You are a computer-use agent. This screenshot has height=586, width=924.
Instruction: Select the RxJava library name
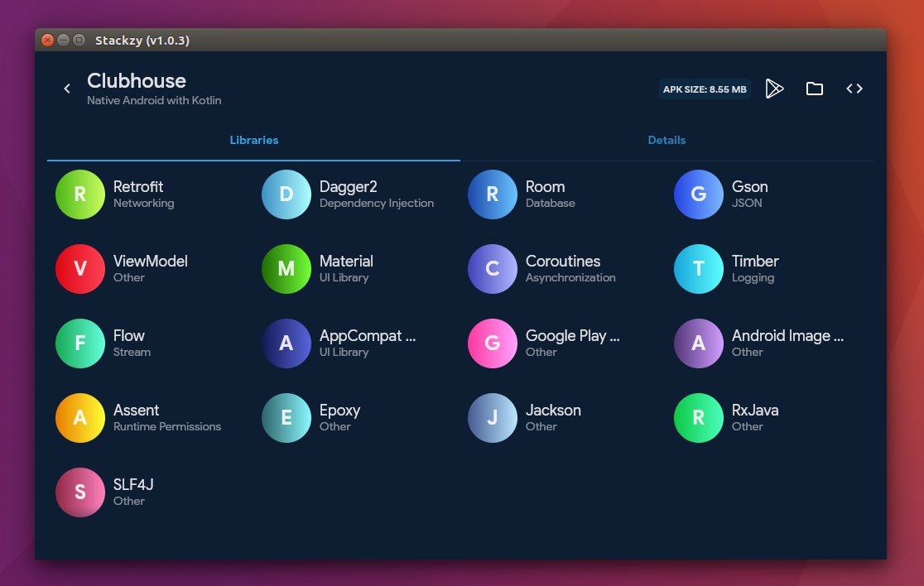coord(755,410)
